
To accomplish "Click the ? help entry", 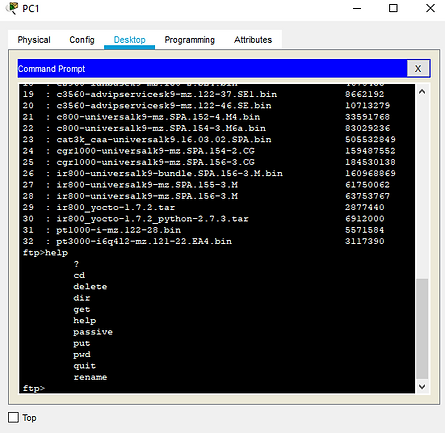I will [76, 264].
